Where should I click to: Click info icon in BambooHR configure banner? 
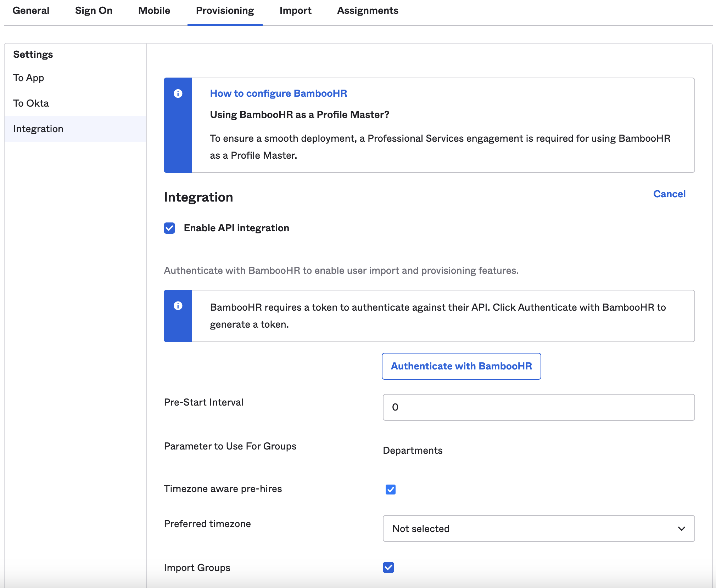point(178,94)
